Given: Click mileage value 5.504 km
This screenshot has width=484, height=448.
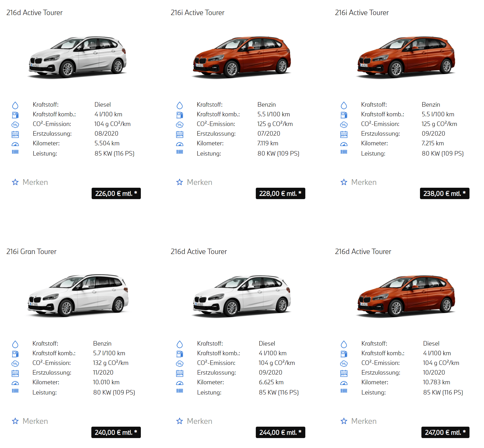Looking at the screenshot, I should [107, 143].
